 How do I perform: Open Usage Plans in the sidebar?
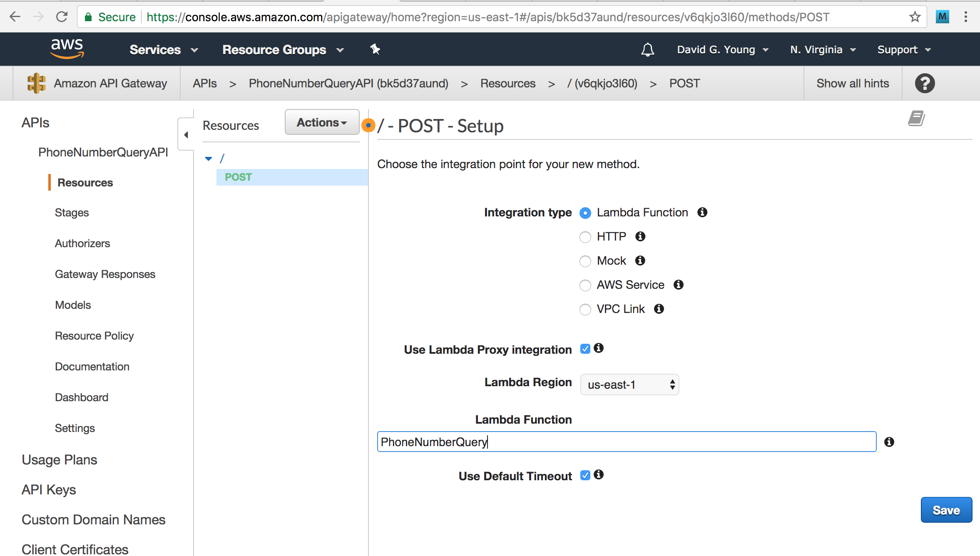(x=59, y=460)
